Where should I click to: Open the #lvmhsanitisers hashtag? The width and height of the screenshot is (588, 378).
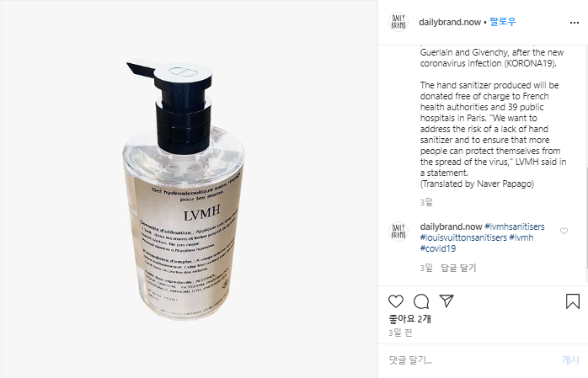point(515,226)
